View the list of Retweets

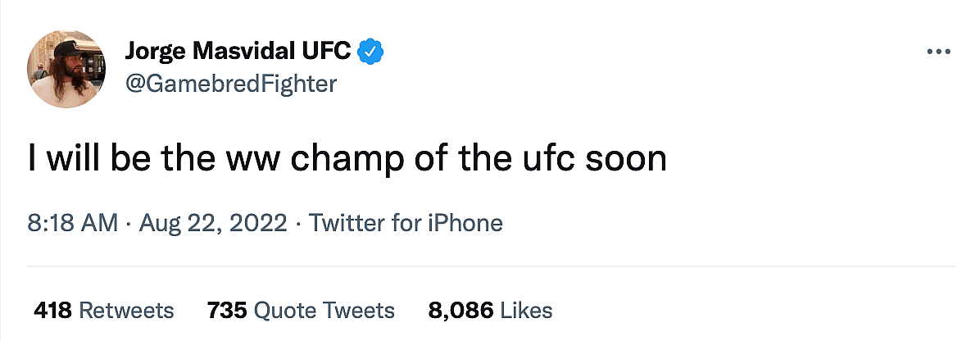126,311
